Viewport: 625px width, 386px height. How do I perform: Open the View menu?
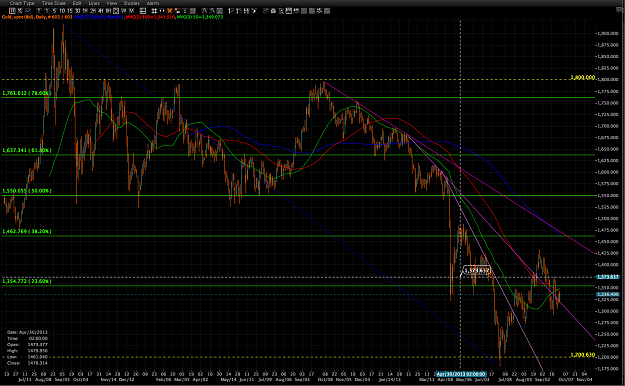pyautogui.click(x=112, y=3)
